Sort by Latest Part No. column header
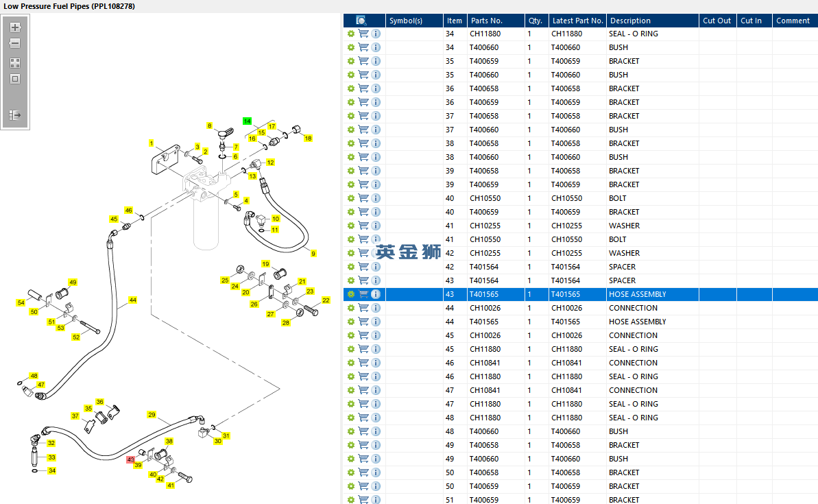818x504 pixels. pyautogui.click(x=577, y=21)
